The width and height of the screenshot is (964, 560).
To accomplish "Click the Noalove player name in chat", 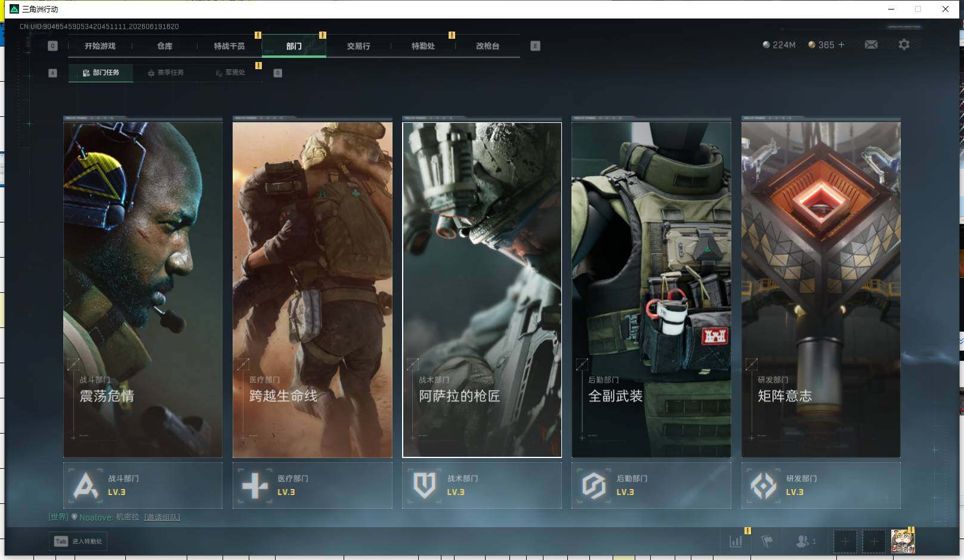I will 96,517.
